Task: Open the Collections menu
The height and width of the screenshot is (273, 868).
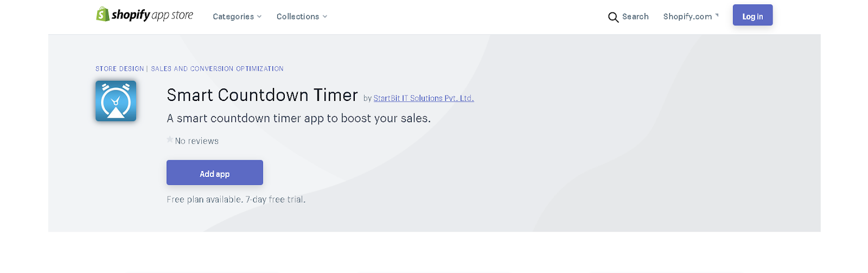Action: [298, 17]
